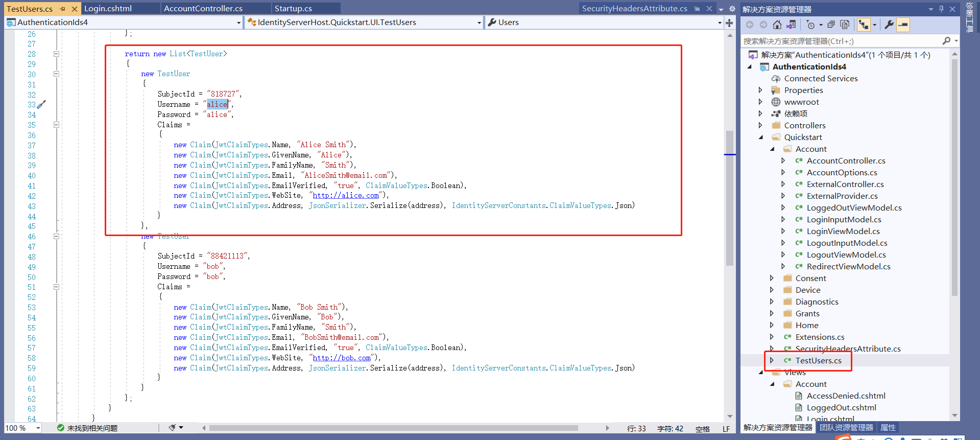Viewport: 980px width, 440px height.
Task: Click the no issues found status indicator
Action: click(x=87, y=428)
